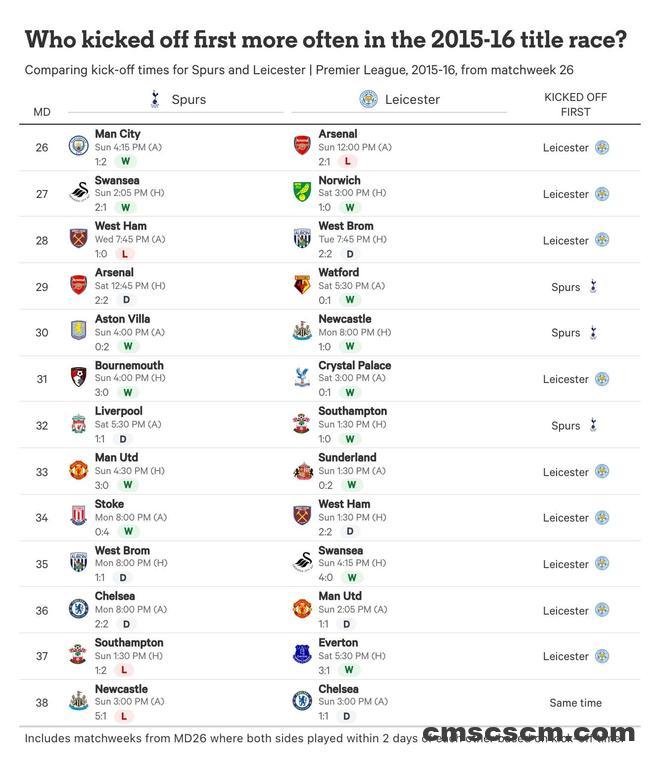This screenshot has width=660, height=766.
Task: Click the Crystal Palace team name
Action: 354,365
